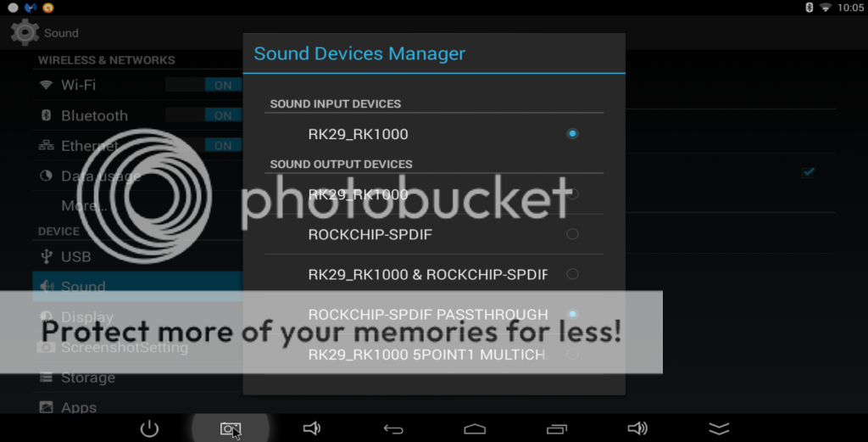Select ROCKCHIP-SPDIF output radio button
The width and height of the screenshot is (868, 442).
(x=572, y=234)
